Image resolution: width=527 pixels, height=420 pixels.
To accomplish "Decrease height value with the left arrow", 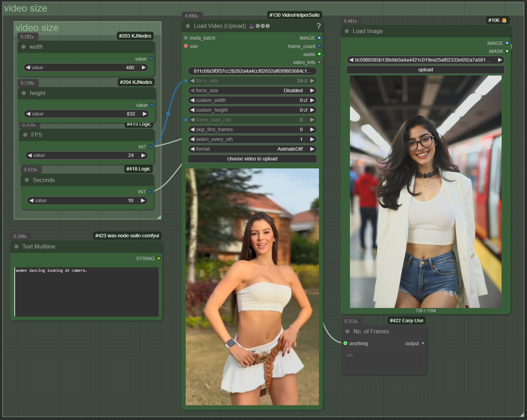I will (28, 114).
